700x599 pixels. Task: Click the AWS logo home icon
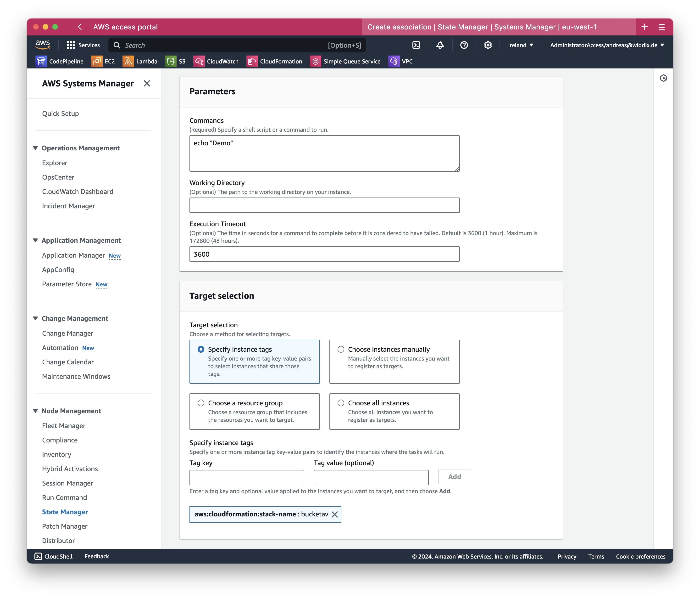point(43,45)
